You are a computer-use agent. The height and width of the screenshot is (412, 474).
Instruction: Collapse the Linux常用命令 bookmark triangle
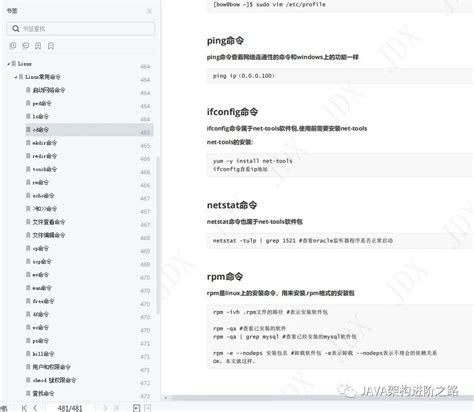(x=16, y=77)
